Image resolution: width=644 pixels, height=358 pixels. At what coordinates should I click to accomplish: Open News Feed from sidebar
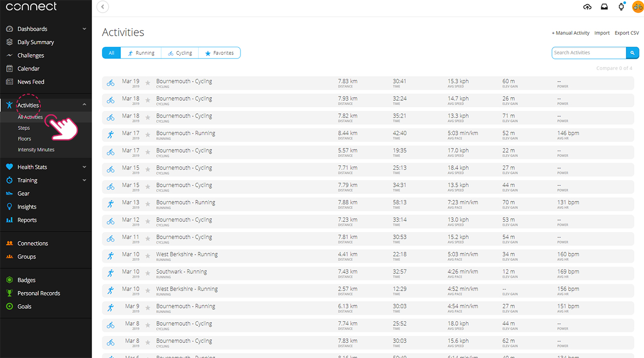(31, 82)
